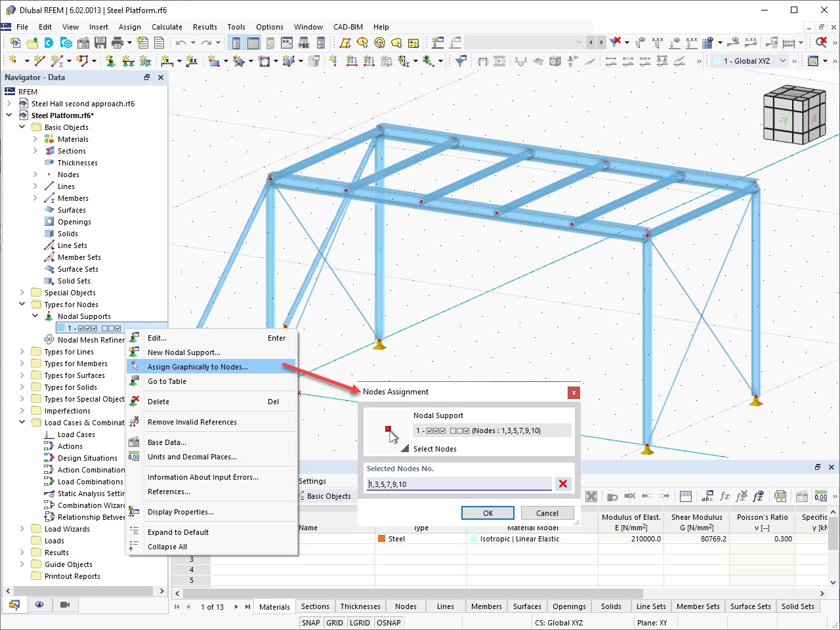Close the Nodes Assignment dialog
Screen dimensions: 840x630
574,392
